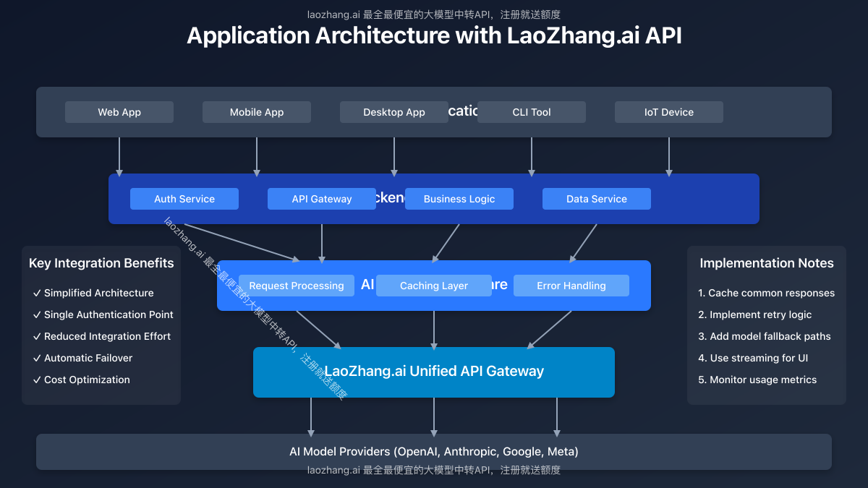Image resolution: width=868 pixels, height=488 pixels.
Task: Click note 4 Use streaming for UI
Action: [x=753, y=358]
